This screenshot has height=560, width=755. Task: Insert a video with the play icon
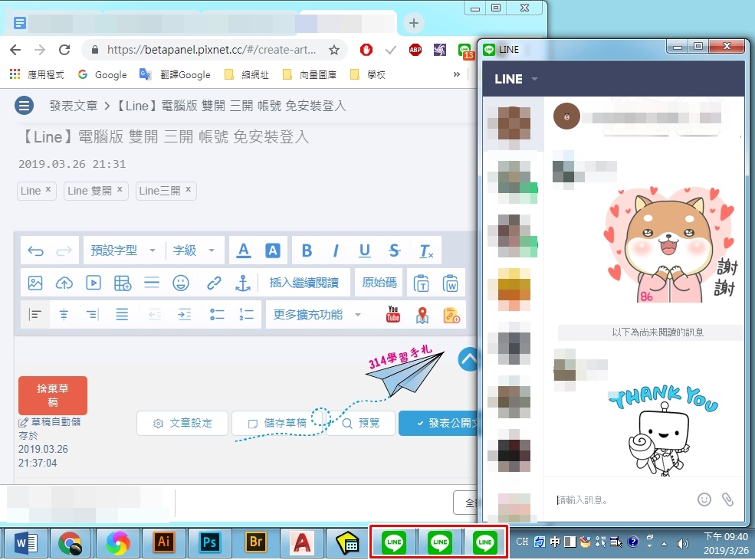click(94, 283)
